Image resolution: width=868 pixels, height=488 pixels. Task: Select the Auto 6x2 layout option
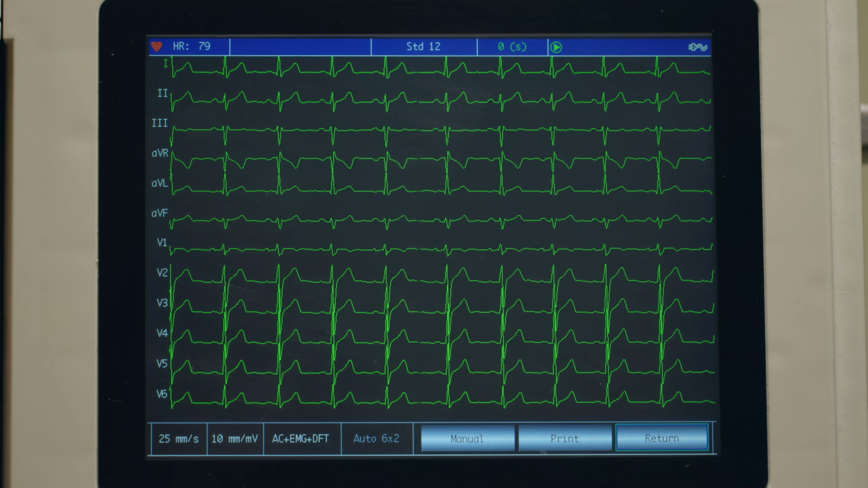[376, 439]
